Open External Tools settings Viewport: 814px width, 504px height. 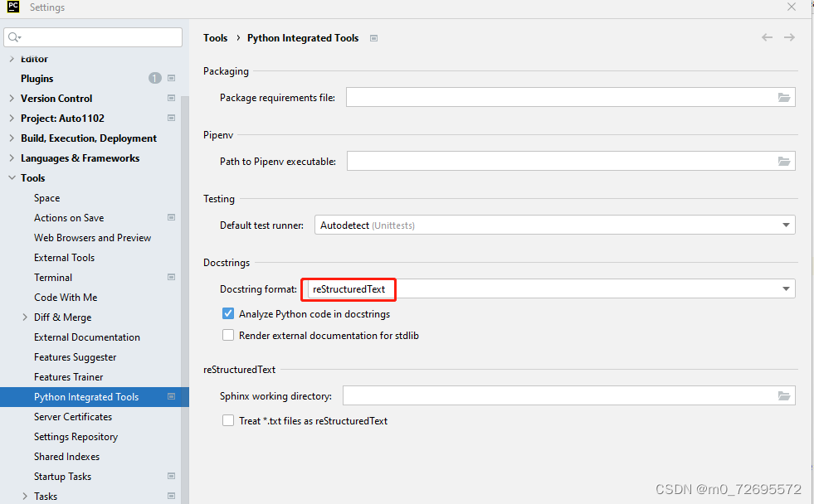[65, 258]
